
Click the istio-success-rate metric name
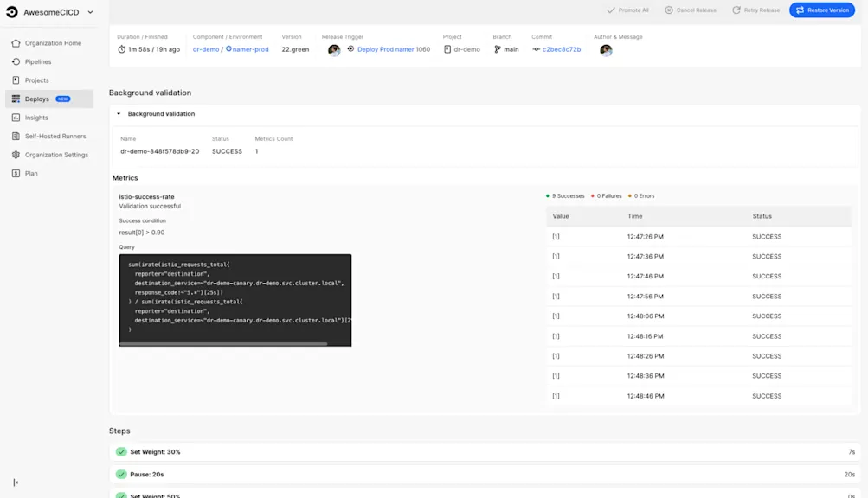click(x=147, y=196)
